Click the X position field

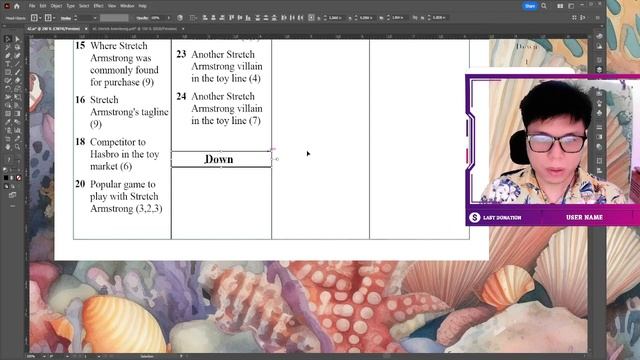tap(335, 18)
